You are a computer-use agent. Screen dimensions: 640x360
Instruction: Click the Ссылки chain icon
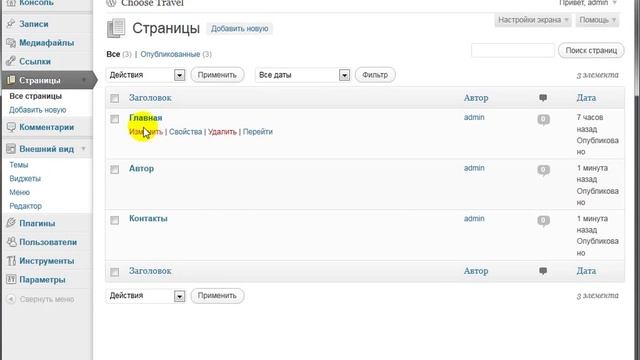coord(11,61)
